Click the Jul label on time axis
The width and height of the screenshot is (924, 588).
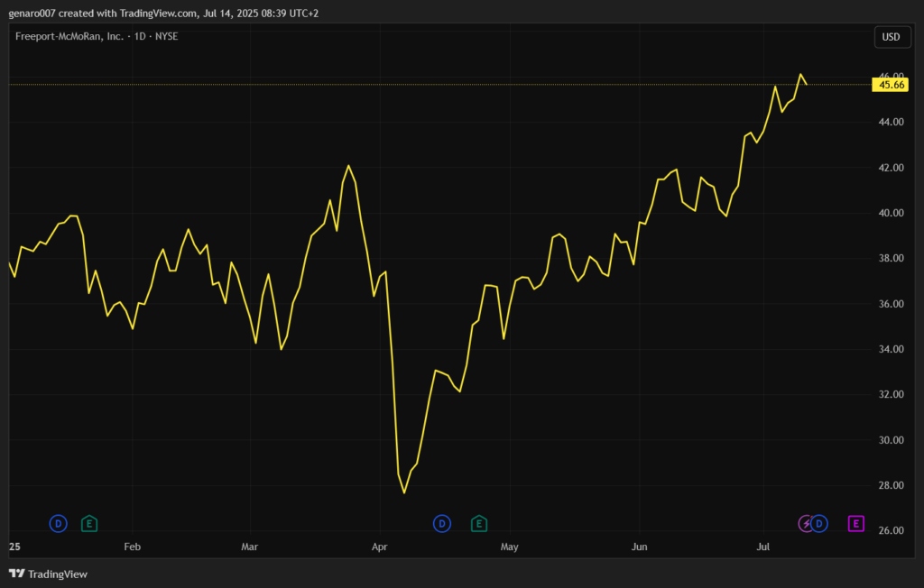(763, 547)
